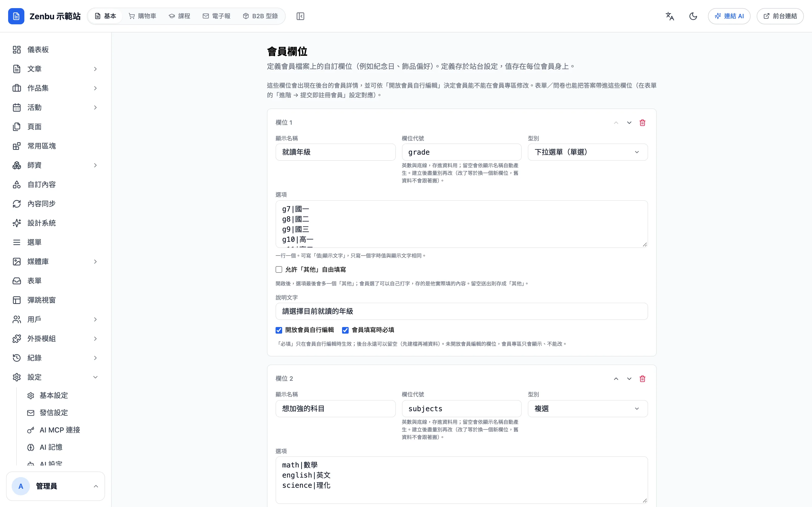Collapse the sidebar using the panel icon
812x507 pixels.
[300, 16]
